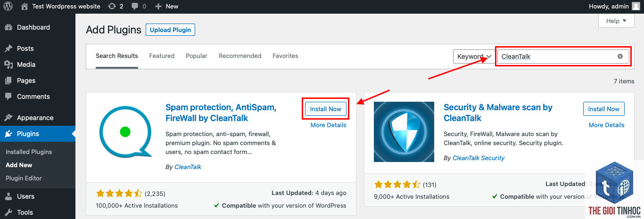Click the Posts pushpin icon

(8, 49)
